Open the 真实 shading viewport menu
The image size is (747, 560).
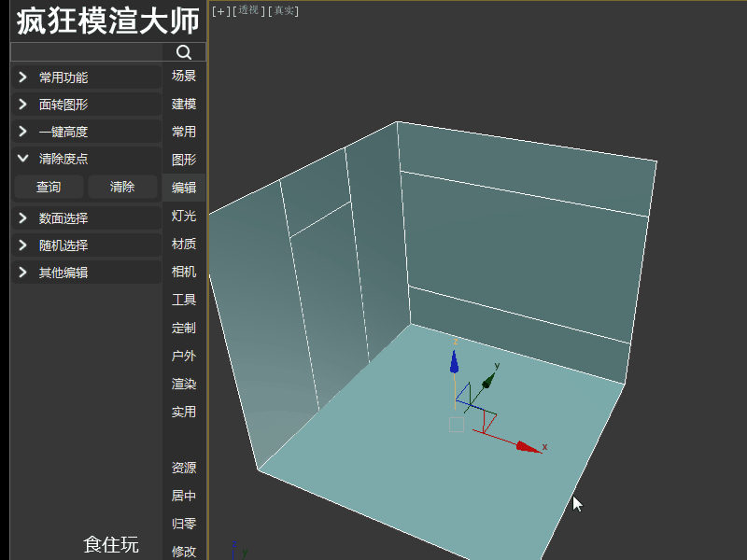click(x=284, y=11)
